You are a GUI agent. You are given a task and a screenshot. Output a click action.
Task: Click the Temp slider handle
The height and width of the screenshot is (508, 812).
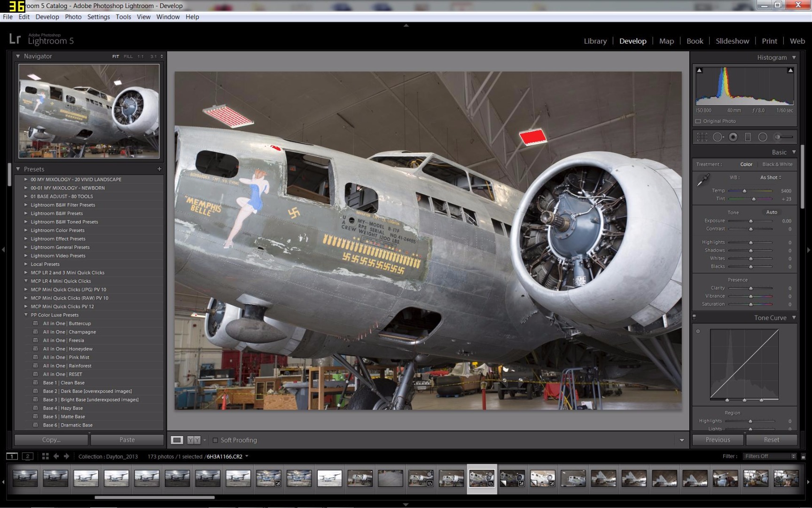pyautogui.click(x=744, y=191)
